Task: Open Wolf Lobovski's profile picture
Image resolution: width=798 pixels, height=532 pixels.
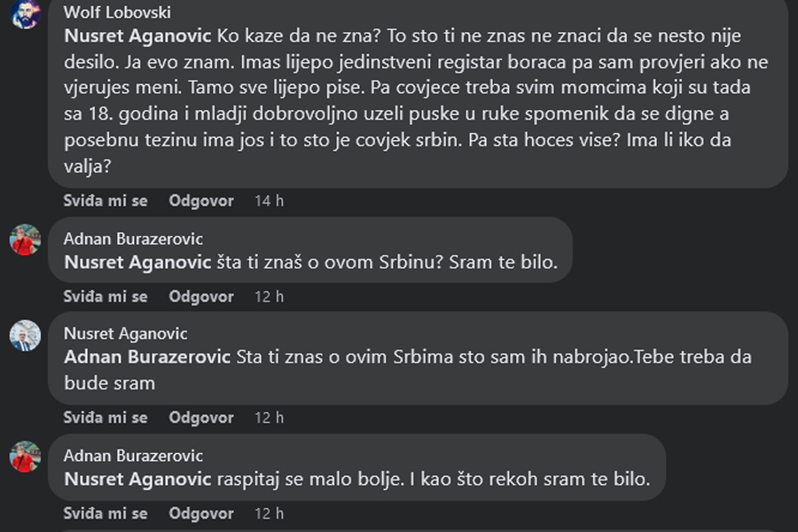Action: click(25, 14)
